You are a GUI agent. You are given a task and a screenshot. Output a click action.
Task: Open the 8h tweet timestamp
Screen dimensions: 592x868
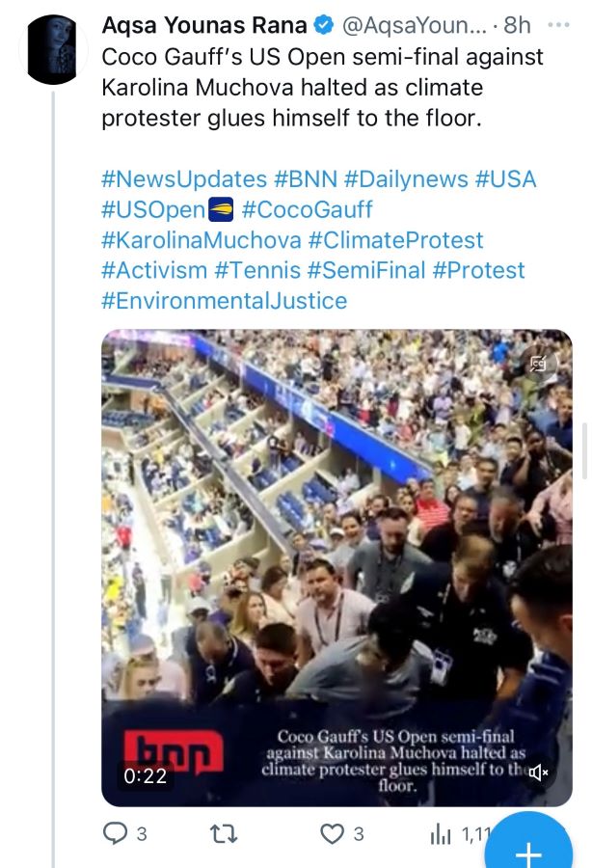click(x=517, y=26)
